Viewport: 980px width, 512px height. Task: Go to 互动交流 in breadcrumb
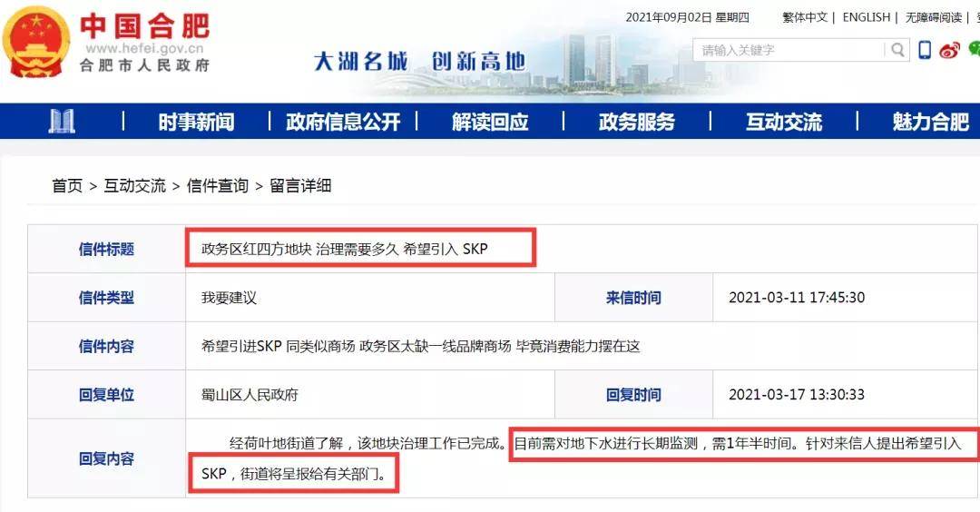pyautogui.click(x=134, y=186)
